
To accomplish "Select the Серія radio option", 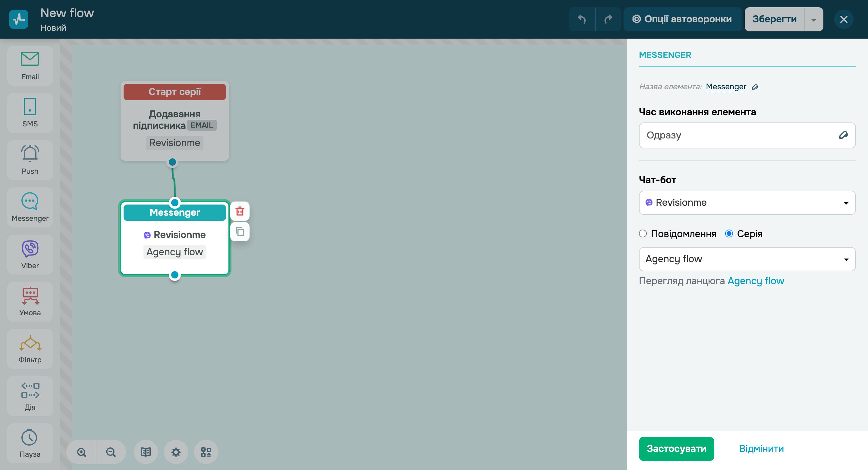I will [x=729, y=234].
